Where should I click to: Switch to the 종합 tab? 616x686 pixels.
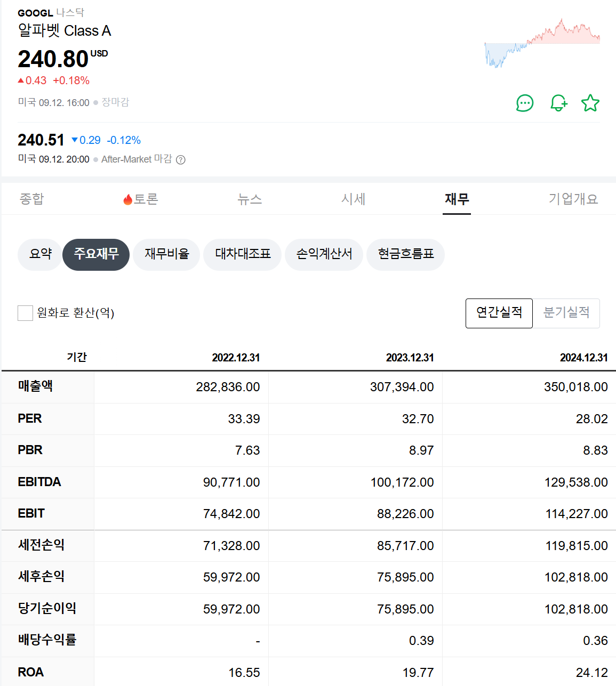31,199
